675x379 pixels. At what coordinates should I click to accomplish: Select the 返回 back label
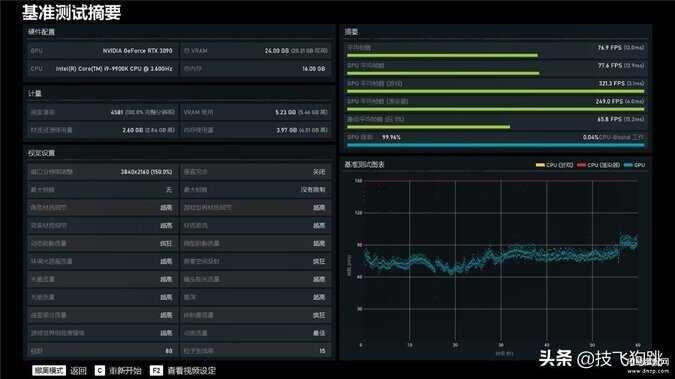tap(78, 371)
